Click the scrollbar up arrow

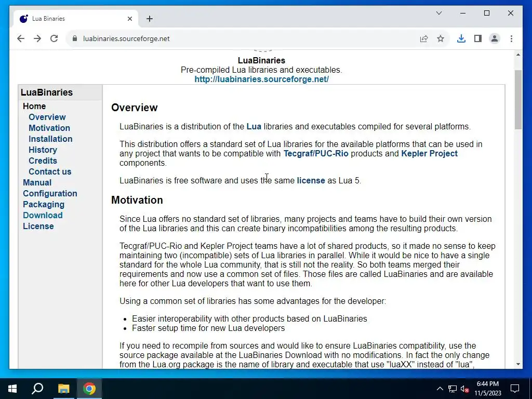518,55
